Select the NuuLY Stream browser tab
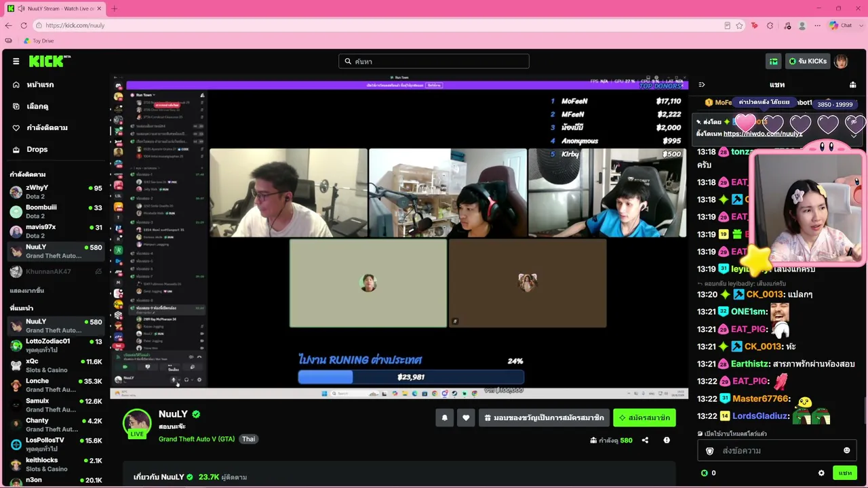Screen dimensions: 868x488 [54, 9]
